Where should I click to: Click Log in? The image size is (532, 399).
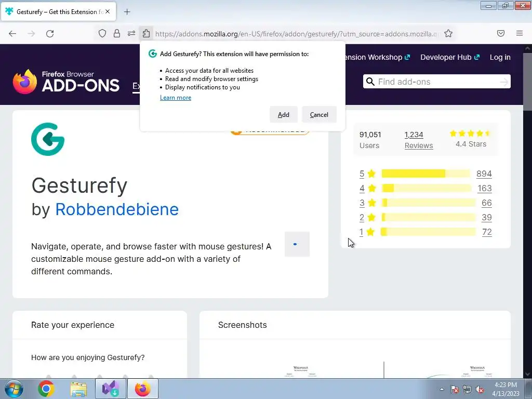[x=500, y=57]
